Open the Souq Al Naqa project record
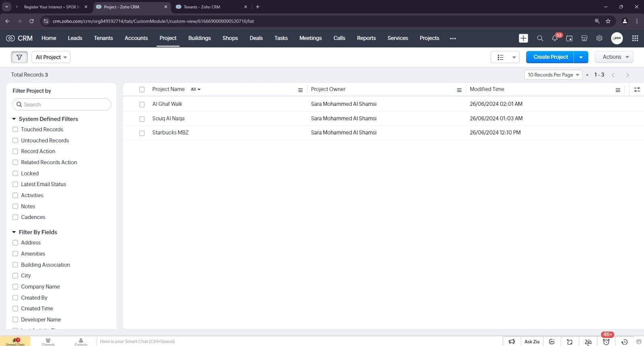This screenshot has height=346, width=644. click(168, 118)
